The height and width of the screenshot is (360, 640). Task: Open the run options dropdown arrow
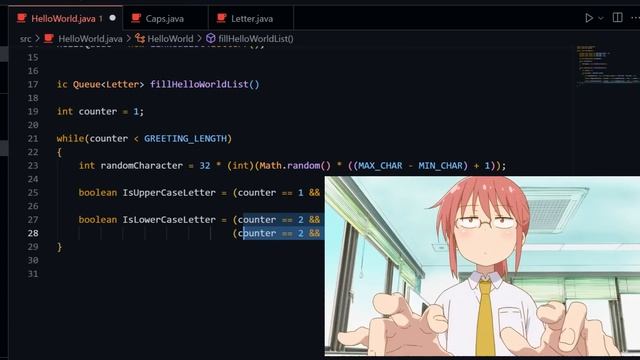(x=601, y=18)
